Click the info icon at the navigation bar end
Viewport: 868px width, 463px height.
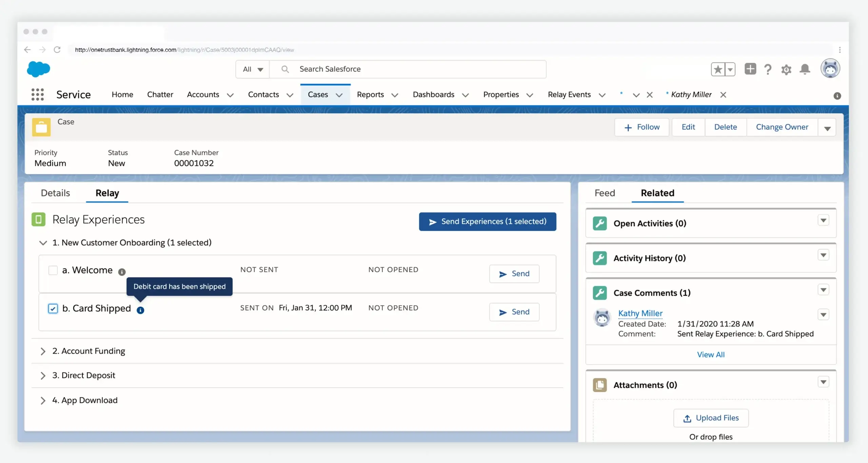(x=837, y=96)
